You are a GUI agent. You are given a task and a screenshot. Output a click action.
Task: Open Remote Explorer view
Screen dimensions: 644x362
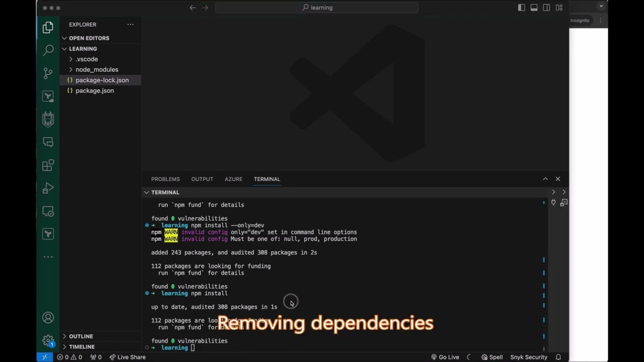pyautogui.click(x=48, y=211)
